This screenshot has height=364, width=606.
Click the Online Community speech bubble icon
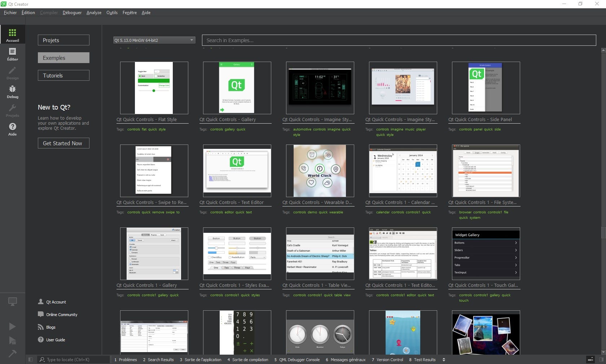click(41, 314)
